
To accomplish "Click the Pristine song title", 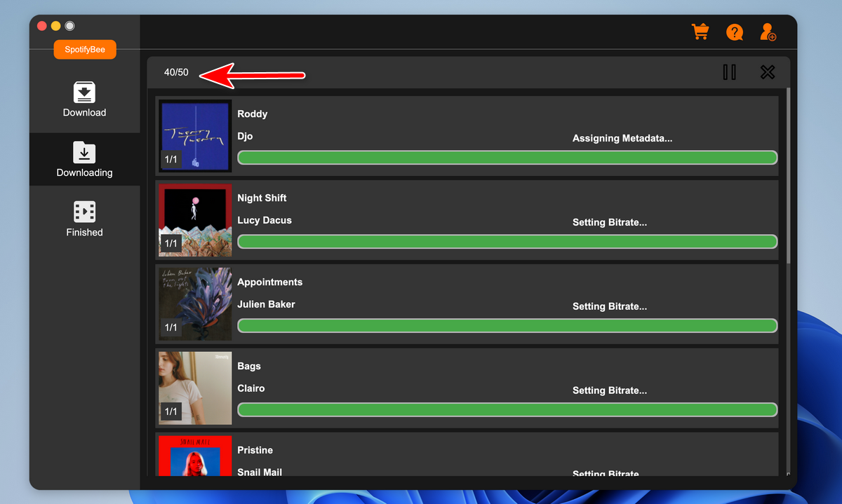I will coord(255,450).
